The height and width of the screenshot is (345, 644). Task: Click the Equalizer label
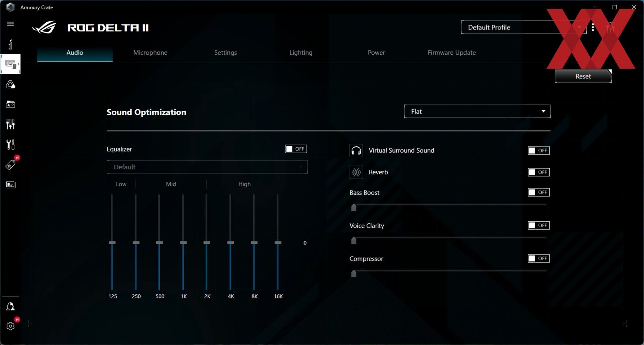point(119,149)
